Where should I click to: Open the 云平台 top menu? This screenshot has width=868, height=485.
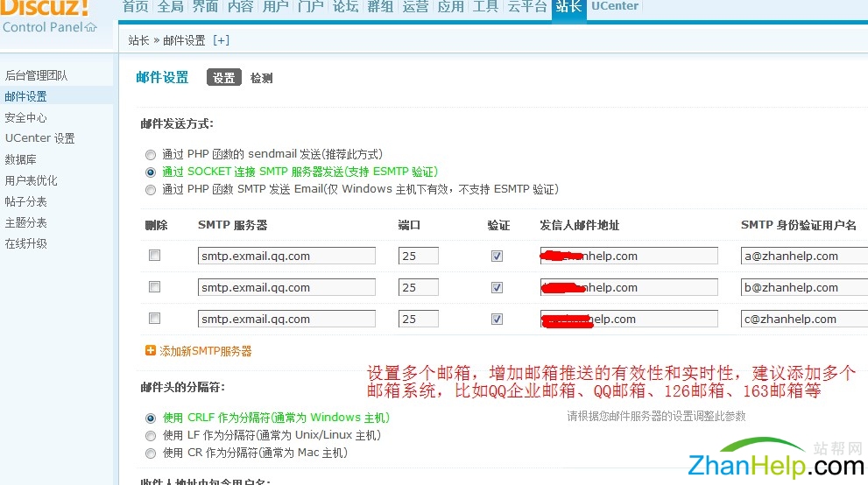pos(527,6)
